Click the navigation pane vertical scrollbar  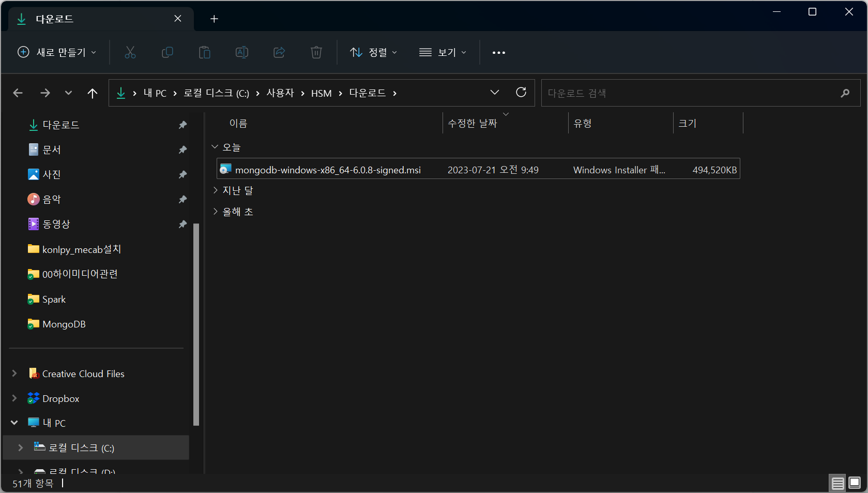point(196,324)
